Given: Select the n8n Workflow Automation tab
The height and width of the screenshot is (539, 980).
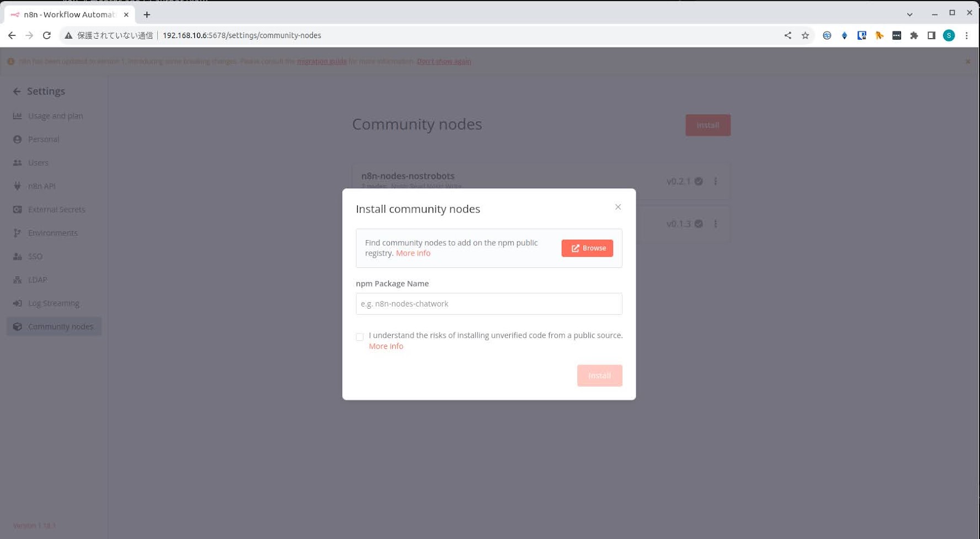Looking at the screenshot, I should pyautogui.click(x=69, y=15).
